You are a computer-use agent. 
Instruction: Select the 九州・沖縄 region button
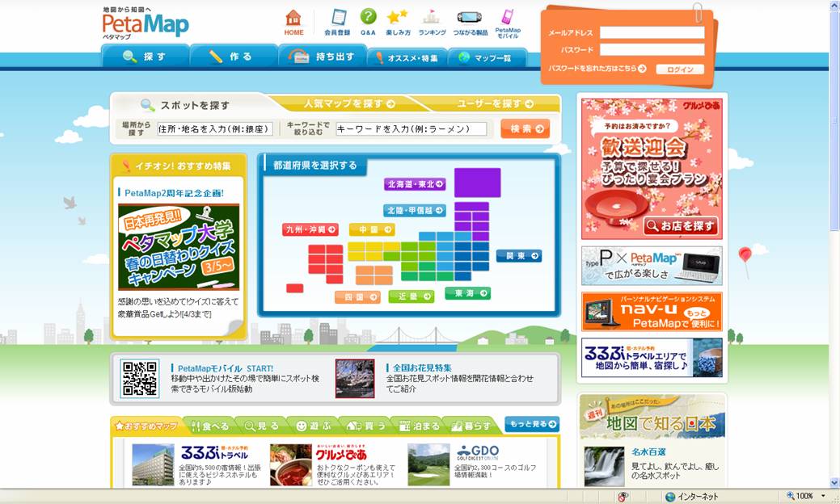[310, 229]
